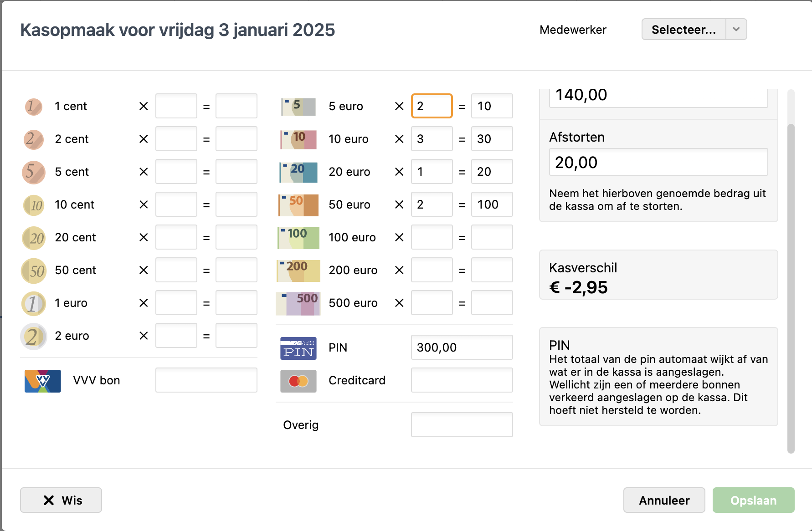This screenshot has width=812, height=531.
Task: Click the 50 cent coin icon
Action: pos(33,271)
